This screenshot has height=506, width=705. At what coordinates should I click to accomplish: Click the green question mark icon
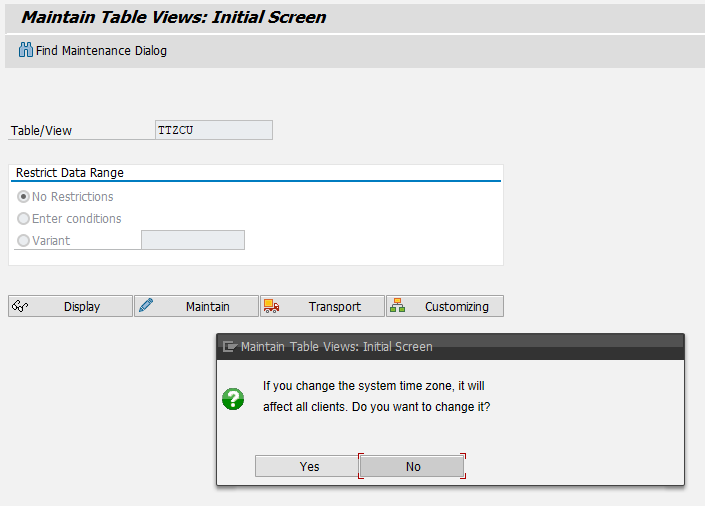point(233,399)
